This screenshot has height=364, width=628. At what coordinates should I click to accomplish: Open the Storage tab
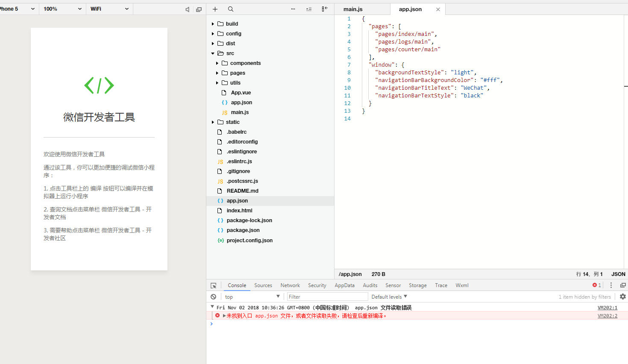coord(418,285)
